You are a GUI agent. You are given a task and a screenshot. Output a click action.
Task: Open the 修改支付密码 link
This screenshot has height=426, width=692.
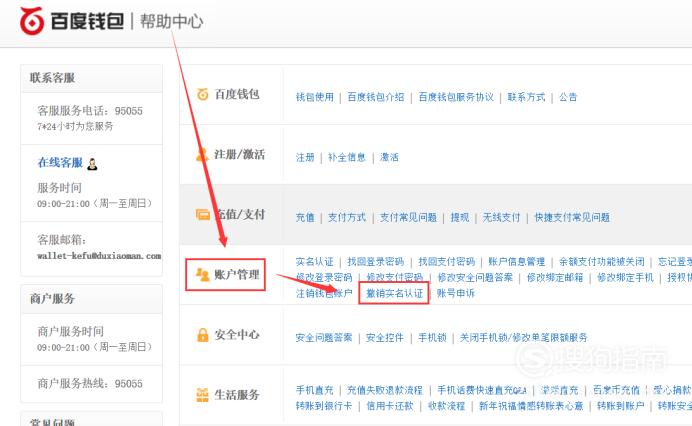click(395, 277)
